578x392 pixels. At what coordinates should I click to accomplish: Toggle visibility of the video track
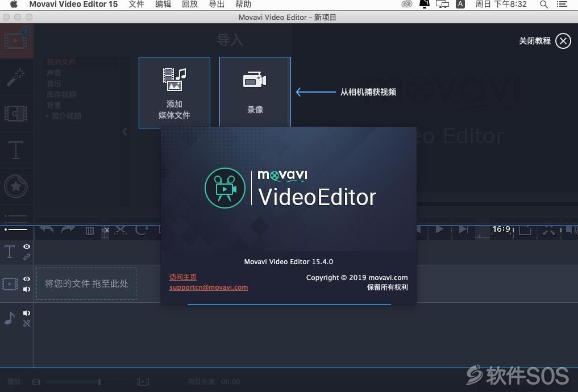point(27,279)
